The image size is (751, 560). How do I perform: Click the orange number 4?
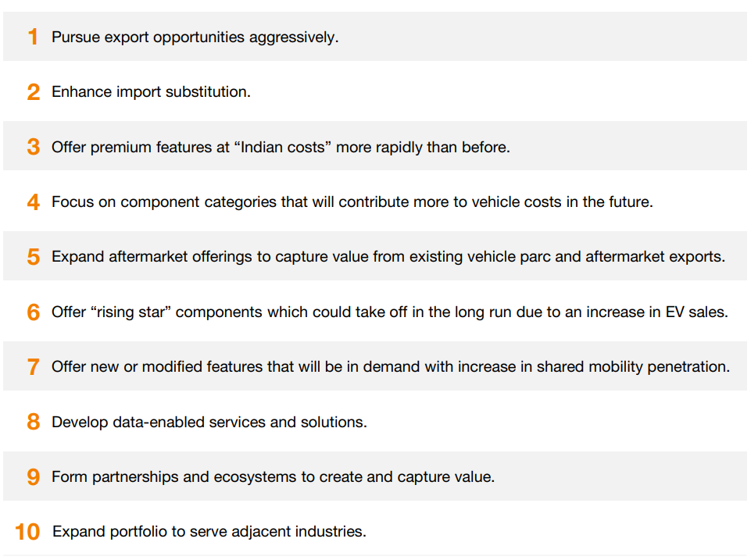(x=34, y=202)
